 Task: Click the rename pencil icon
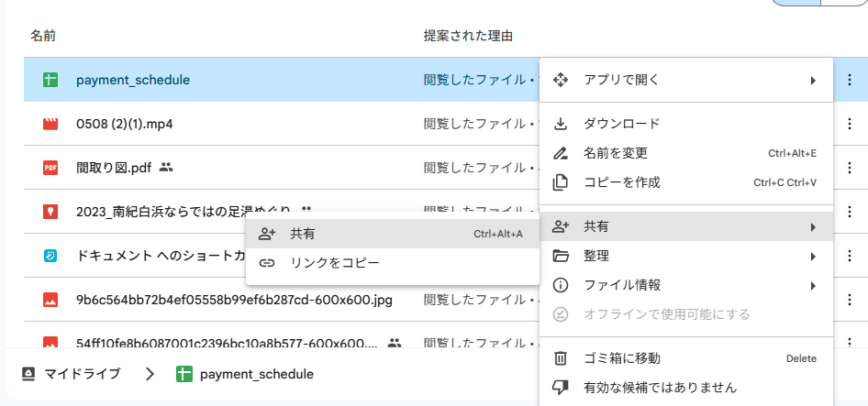pos(561,153)
